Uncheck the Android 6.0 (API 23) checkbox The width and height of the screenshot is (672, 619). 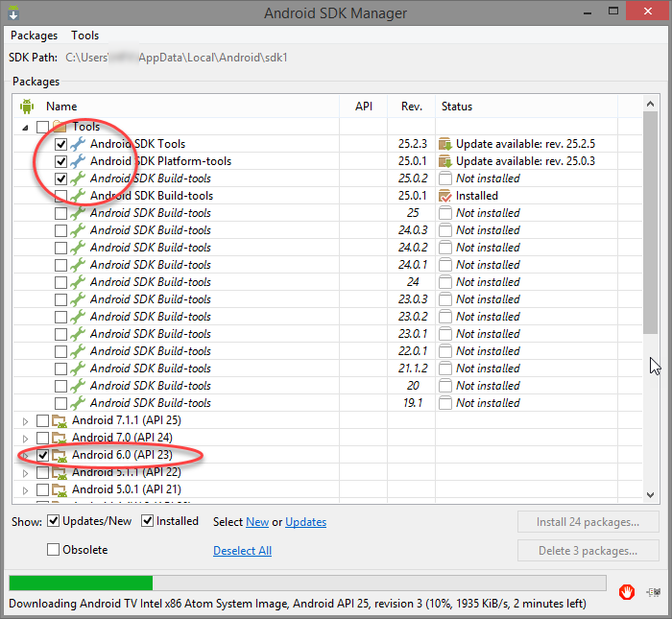point(42,455)
